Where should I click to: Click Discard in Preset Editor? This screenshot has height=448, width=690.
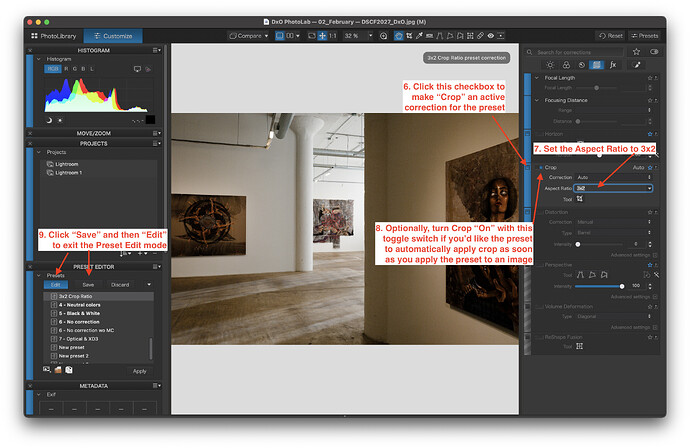coord(120,285)
